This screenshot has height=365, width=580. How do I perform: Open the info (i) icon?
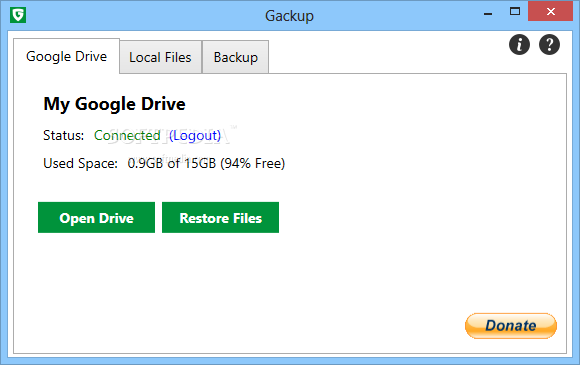tap(519, 45)
